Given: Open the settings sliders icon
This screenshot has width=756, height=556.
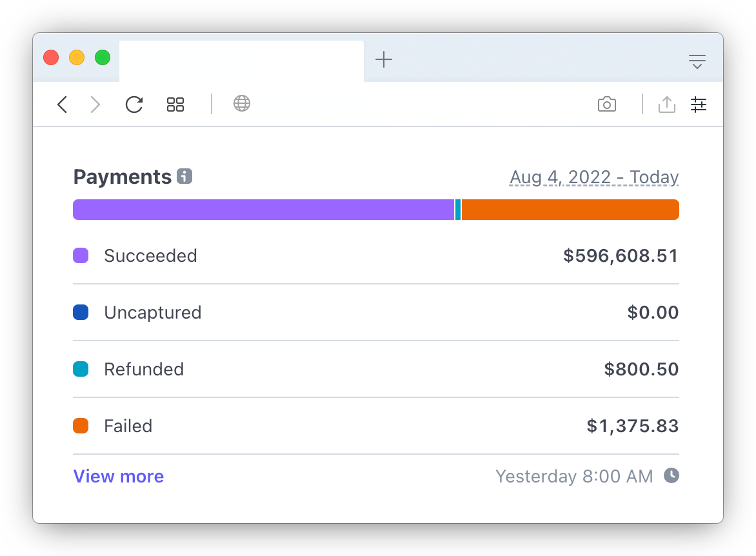Looking at the screenshot, I should pyautogui.click(x=699, y=104).
